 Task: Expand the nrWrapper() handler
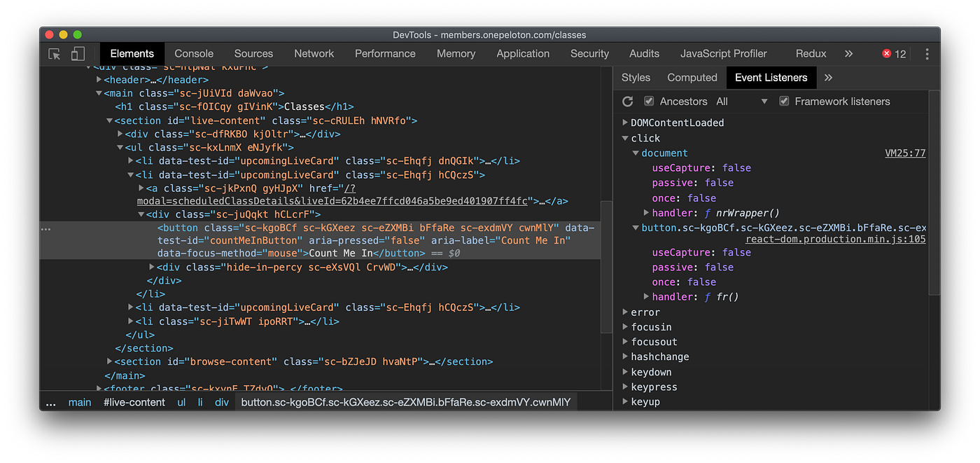pos(647,213)
